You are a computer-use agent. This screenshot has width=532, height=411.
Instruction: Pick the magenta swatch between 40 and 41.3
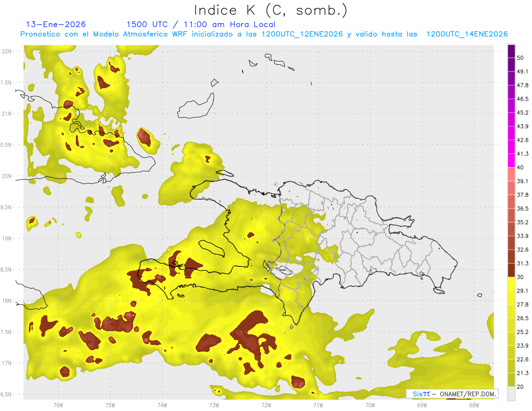pos(512,160)
